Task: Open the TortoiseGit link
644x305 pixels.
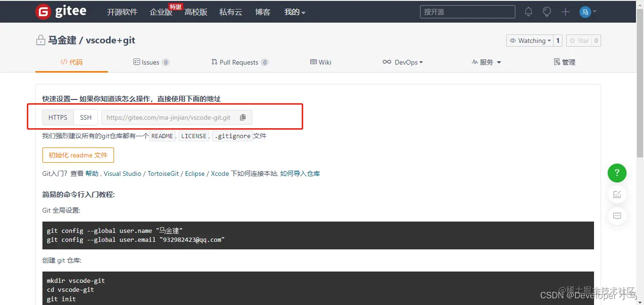Action: pos(163,173)
